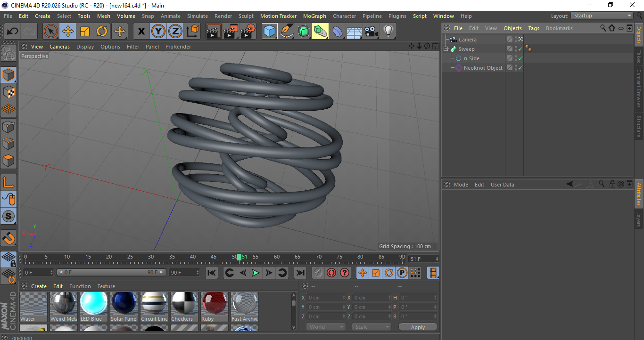Add a Cube primitive object
This screenshot has height=340, width=644.
[270, 32]
